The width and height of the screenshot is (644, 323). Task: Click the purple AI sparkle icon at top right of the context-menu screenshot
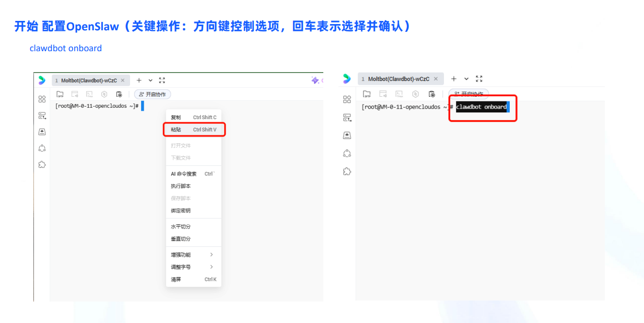click(315, 80)
